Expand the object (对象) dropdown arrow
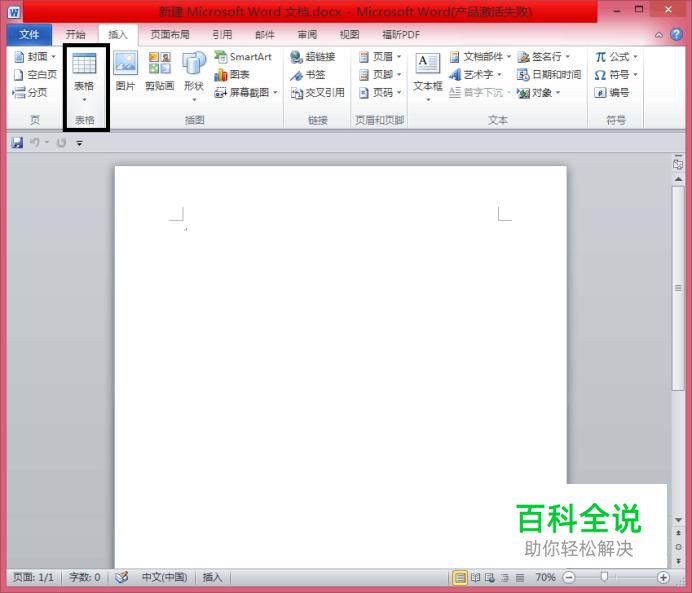Image resolution: width=692 pixels, height=593 pixels. pos(558,92)
